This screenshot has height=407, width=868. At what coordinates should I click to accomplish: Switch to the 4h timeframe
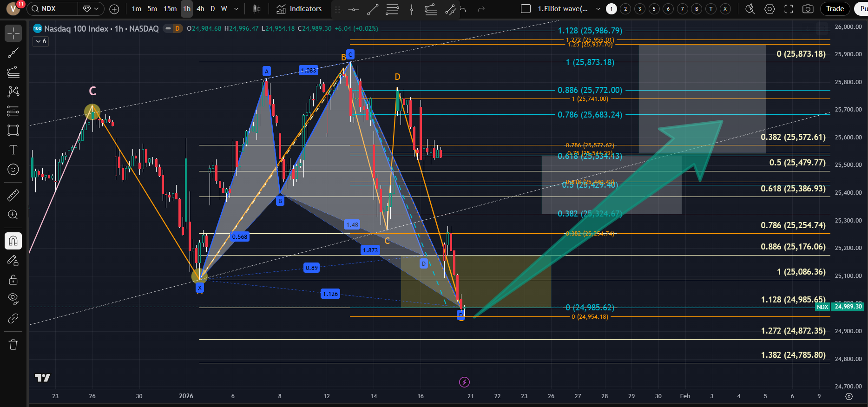click(200, 9)
